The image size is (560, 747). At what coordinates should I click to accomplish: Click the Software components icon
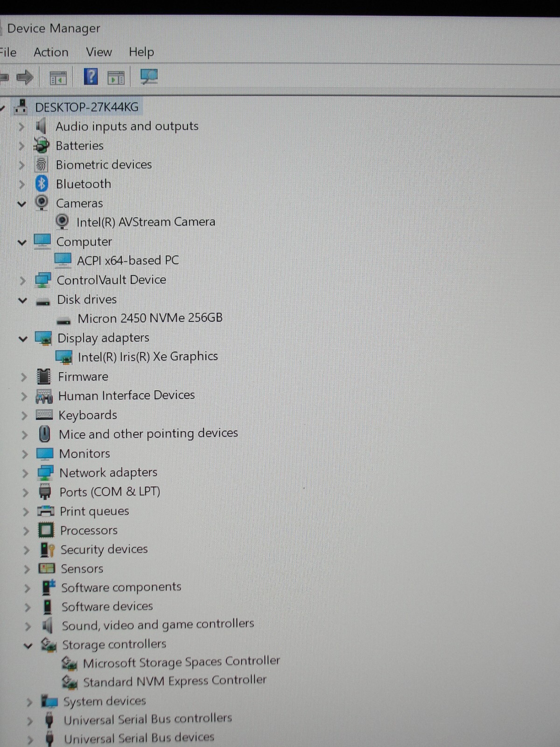pos(48,587)
